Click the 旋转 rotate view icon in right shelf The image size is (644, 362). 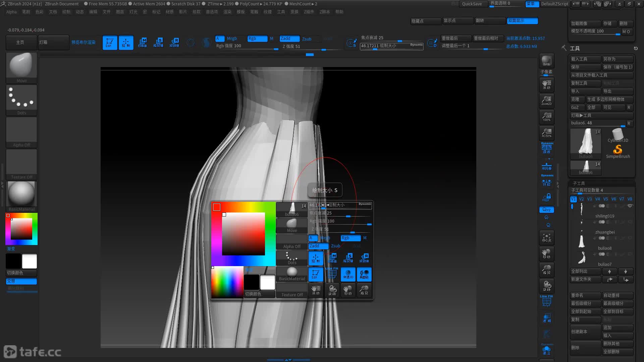pyautogui.click(x=546, y=286)
